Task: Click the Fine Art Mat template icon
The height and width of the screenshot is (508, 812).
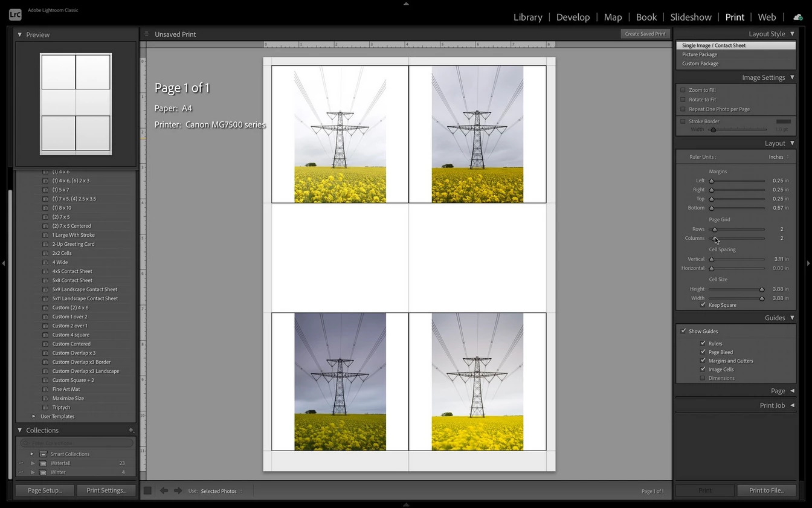Action: click(x=45, y=389)
